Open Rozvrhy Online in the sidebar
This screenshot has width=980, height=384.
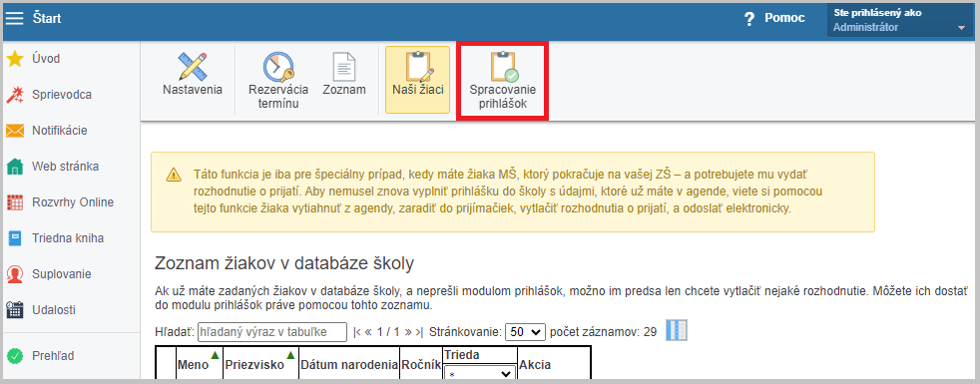pyautogui.click(x=73, y=202)
